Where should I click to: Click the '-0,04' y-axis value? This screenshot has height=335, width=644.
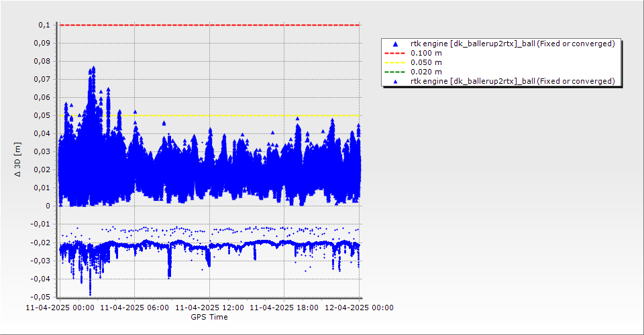[x=41, y=279]
